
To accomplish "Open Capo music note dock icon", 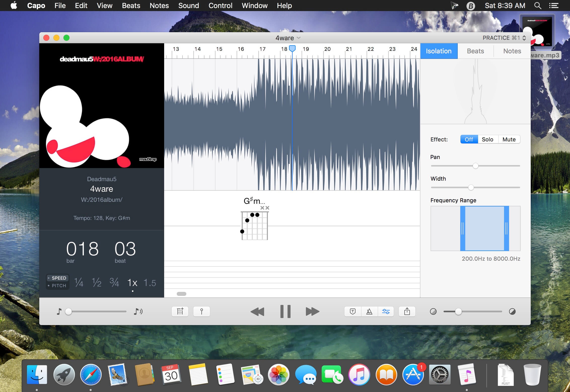I will click(467, 375).
